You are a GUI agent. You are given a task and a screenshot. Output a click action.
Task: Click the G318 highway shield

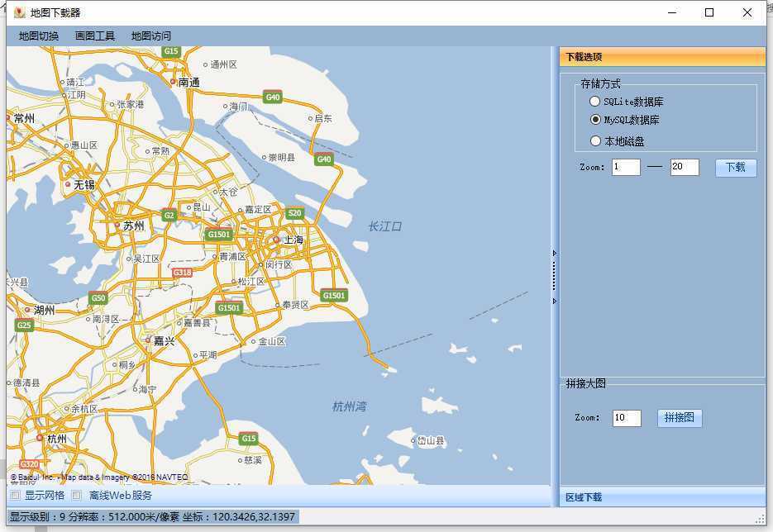pyautogui.click(x=183, y=273)
